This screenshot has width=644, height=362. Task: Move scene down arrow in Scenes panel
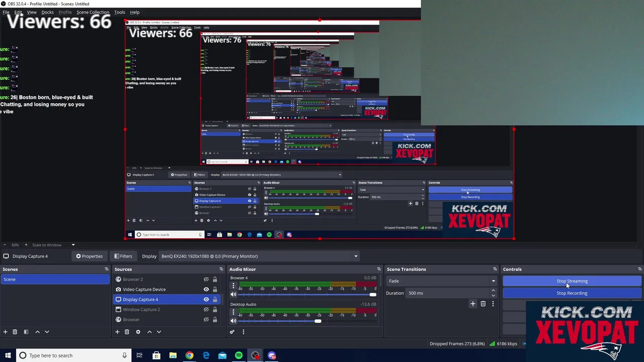[x=47, y=332]
